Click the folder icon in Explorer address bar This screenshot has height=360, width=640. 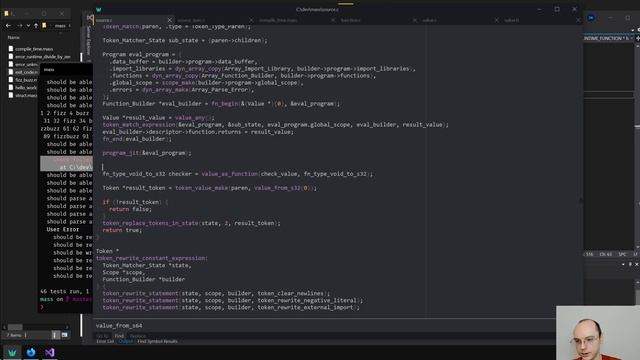point(44,26)
